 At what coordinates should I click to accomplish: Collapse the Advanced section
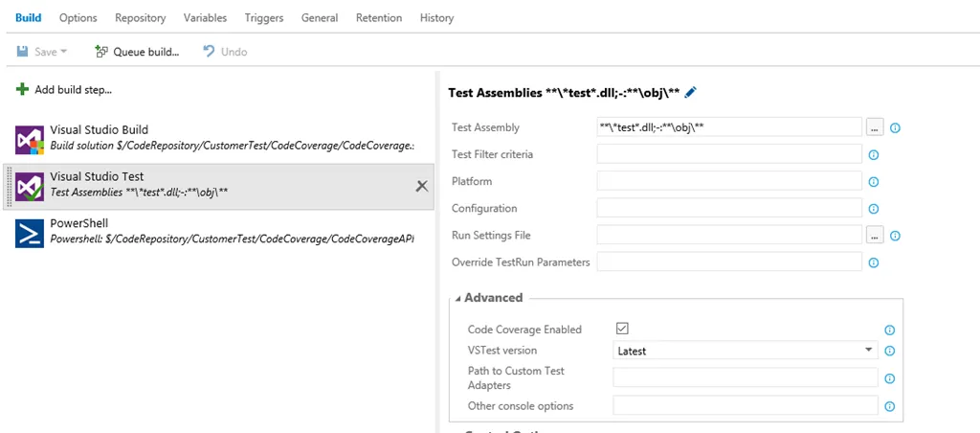click(457, 298)
